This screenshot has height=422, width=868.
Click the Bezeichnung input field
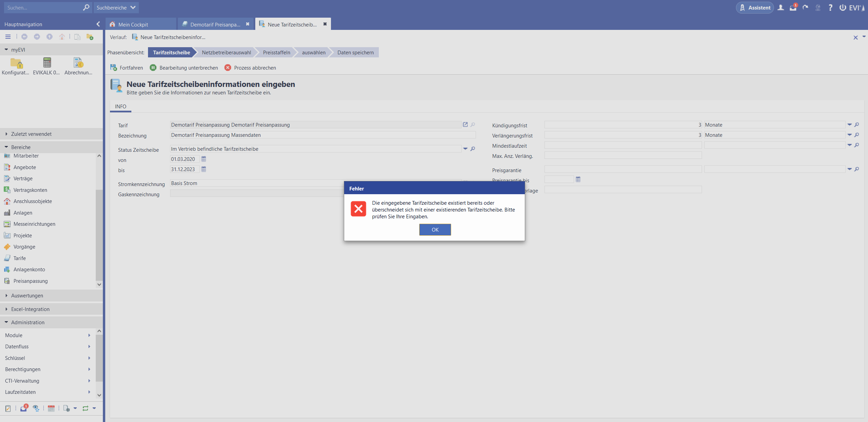(322, 135)
